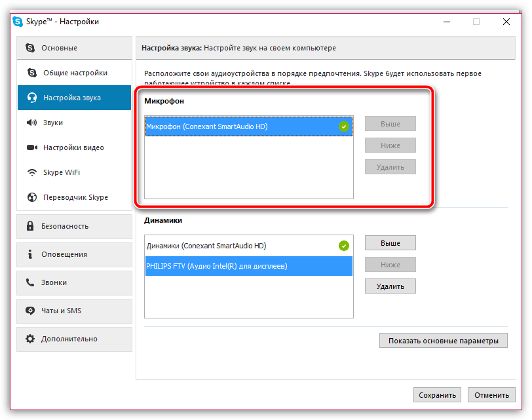
Task: Remove the speaker device with Удалить under Динамики
Action: 390,286
